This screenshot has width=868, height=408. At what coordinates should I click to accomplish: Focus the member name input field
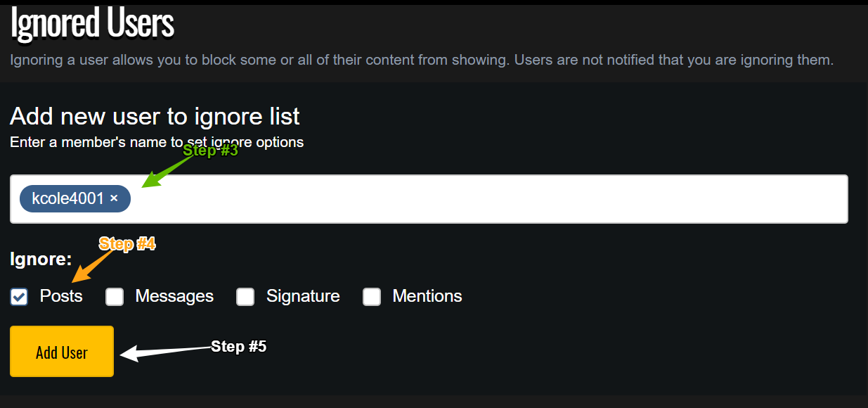click(485, 199)
